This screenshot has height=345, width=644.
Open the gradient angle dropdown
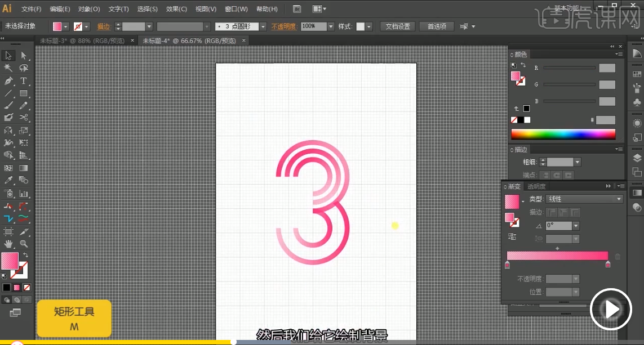[575, 226]
